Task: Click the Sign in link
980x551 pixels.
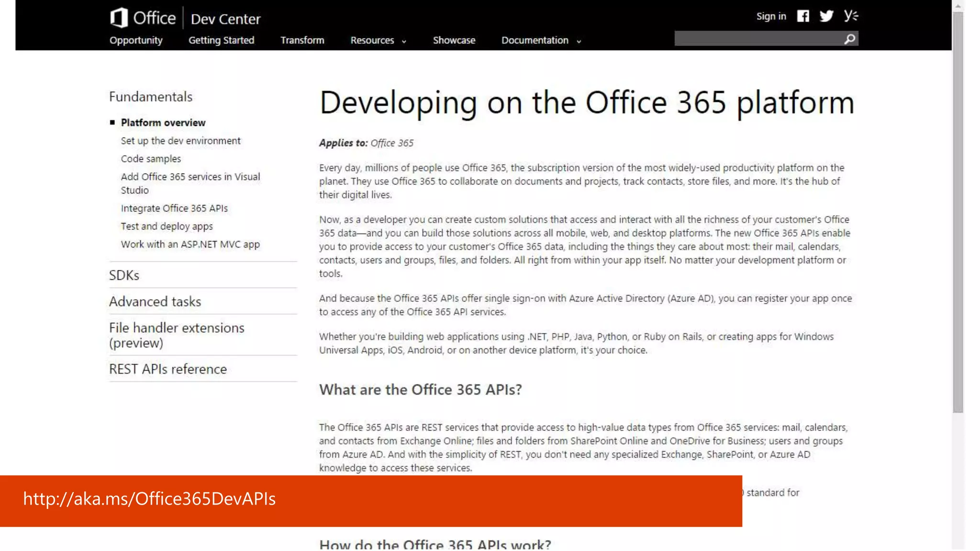Action: [771, 16]
